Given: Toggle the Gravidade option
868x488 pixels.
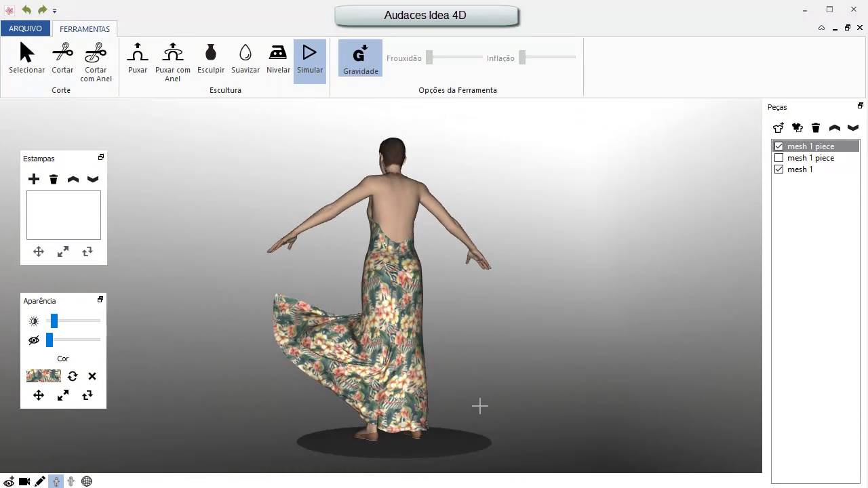Looking at the screenshot, I should point(361,59).
